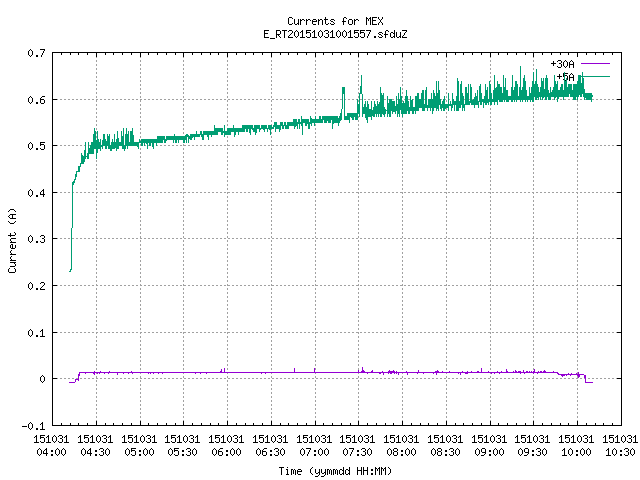
Task: Click the x-axis tick '151031 08:00'
Action: (x=402, y=446)
